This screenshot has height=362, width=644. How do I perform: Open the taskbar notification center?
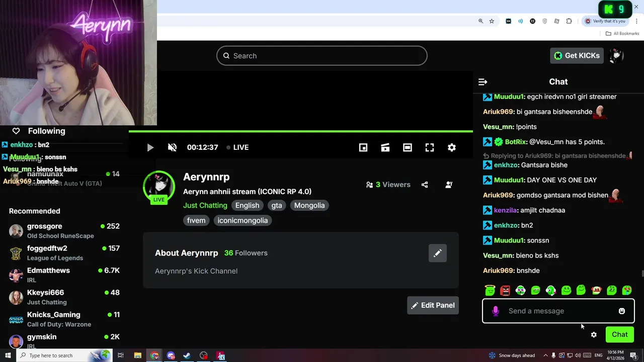click(634, 355)
